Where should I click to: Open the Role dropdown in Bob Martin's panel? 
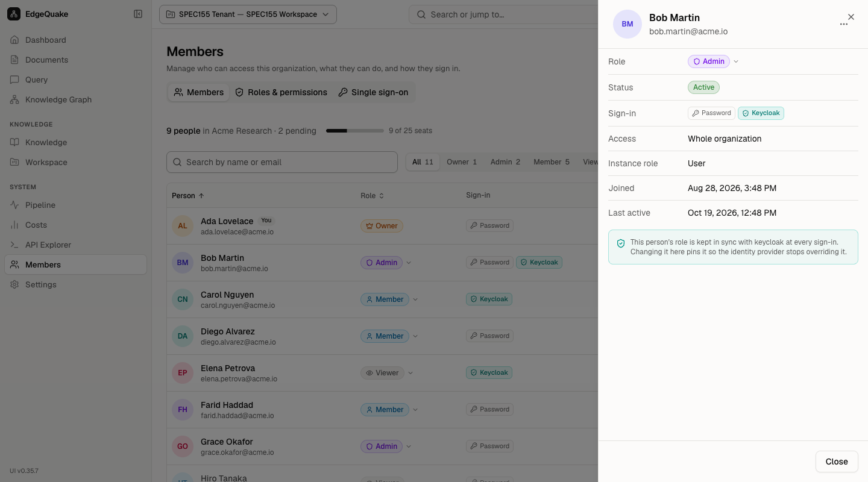pos(714,61)
